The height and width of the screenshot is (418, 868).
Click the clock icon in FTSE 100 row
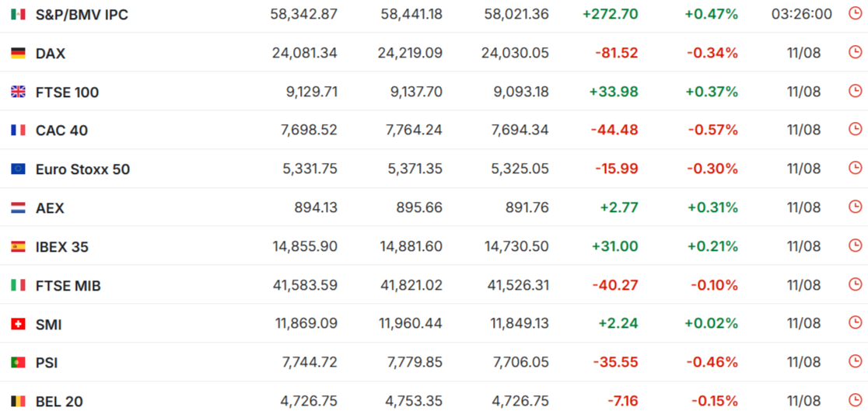[856, 91]
